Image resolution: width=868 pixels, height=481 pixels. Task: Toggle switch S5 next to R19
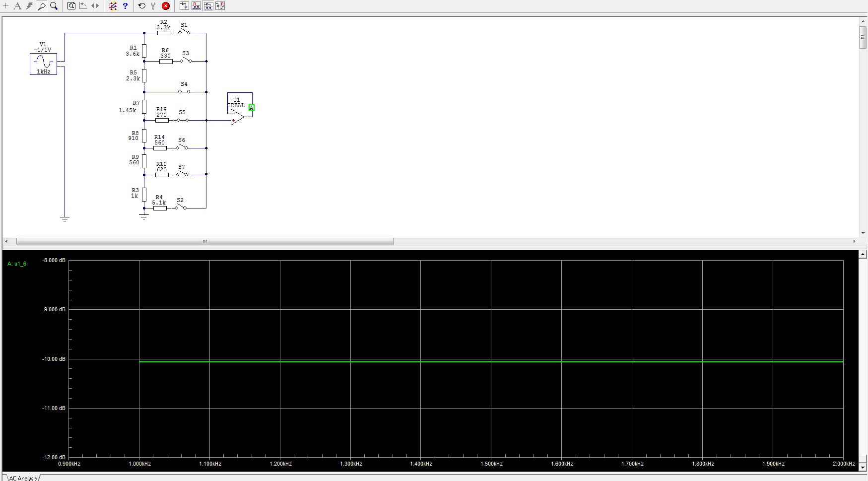(182, 120)
